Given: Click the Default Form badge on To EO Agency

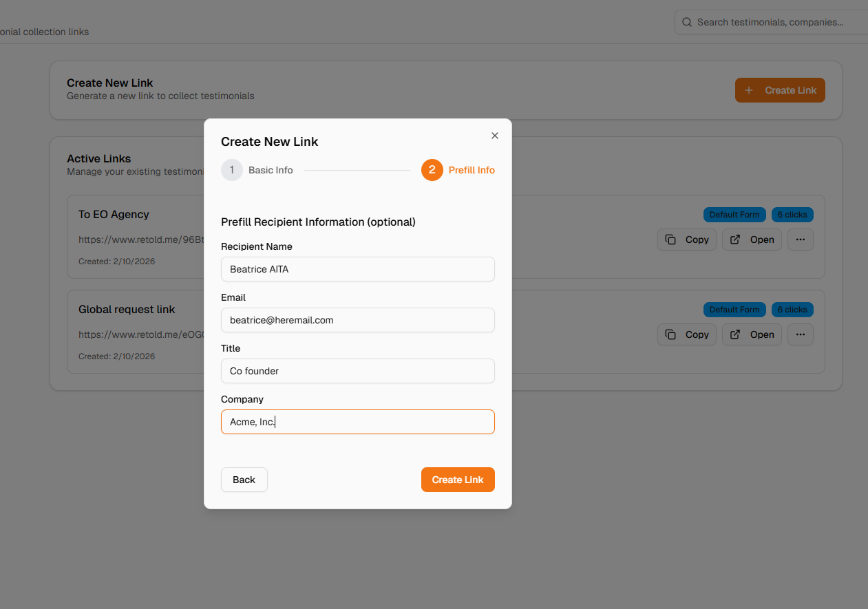Looking at the screenshot, I should (x=734, y=214).
